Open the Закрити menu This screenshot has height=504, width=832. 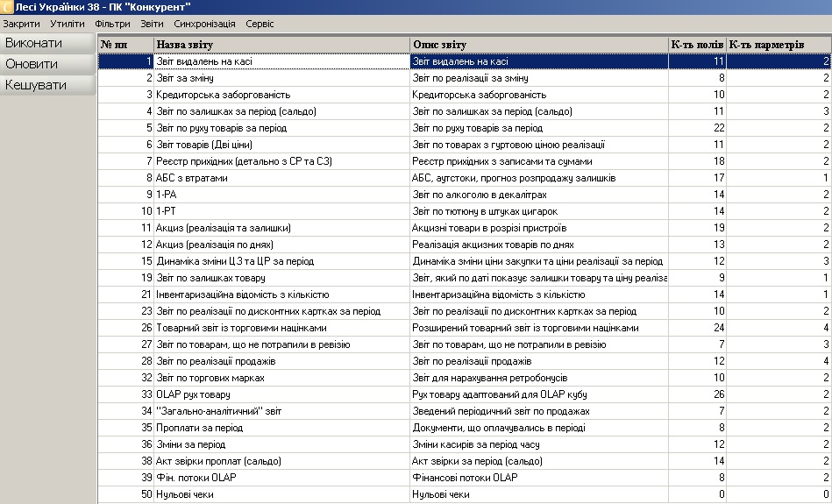pyautogui.click(x=22, y=24)
